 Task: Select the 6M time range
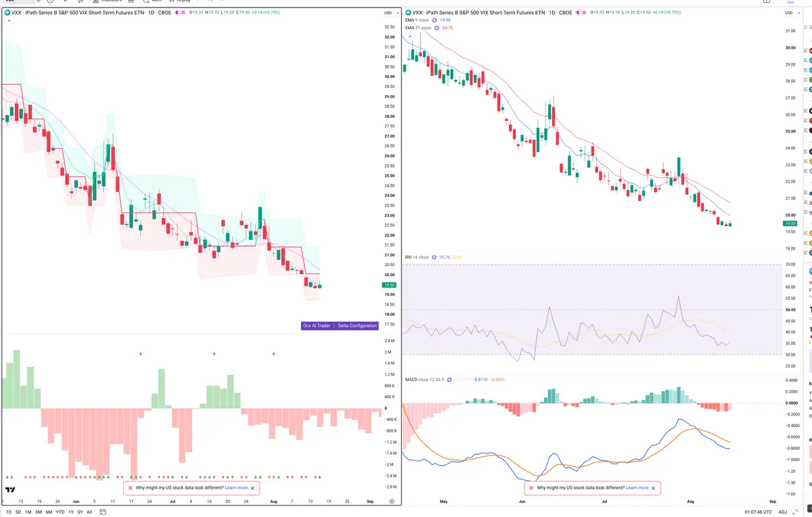tap(49, 512)
